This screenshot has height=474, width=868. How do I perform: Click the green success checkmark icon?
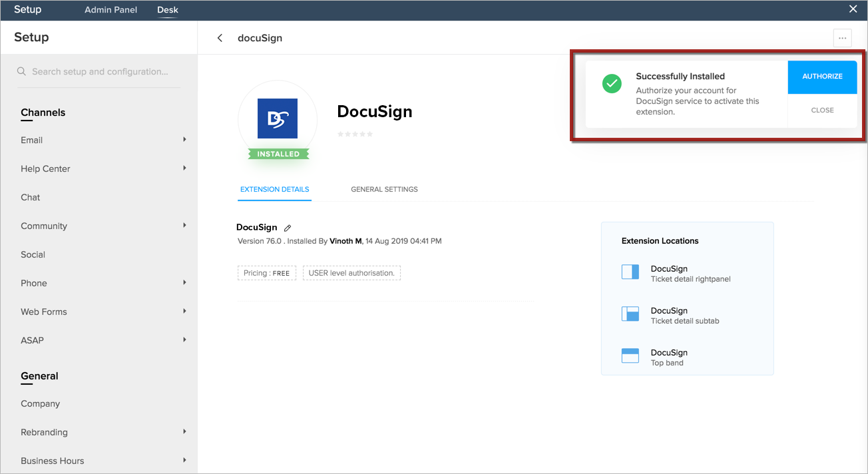(612, 84)
